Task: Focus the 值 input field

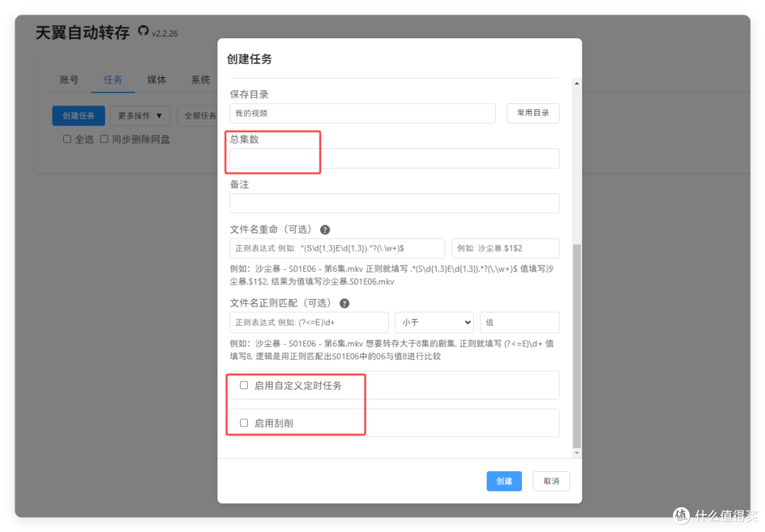Action: [x=520, y=322]
